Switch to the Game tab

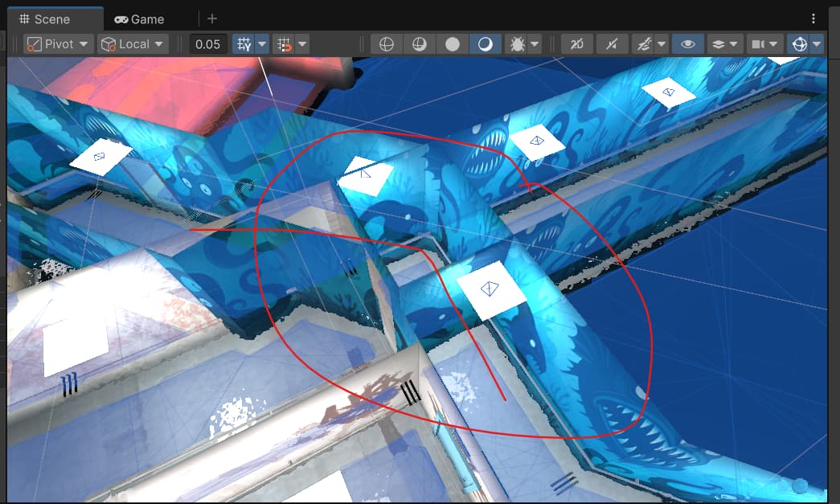(139, 19)
